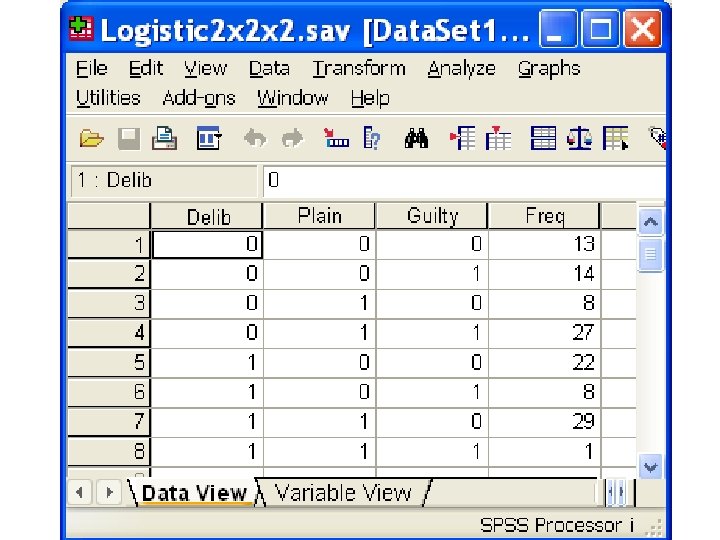Click the Freq cell showing 27
This screenshot has height=540, width=720.
pos(544,332)
